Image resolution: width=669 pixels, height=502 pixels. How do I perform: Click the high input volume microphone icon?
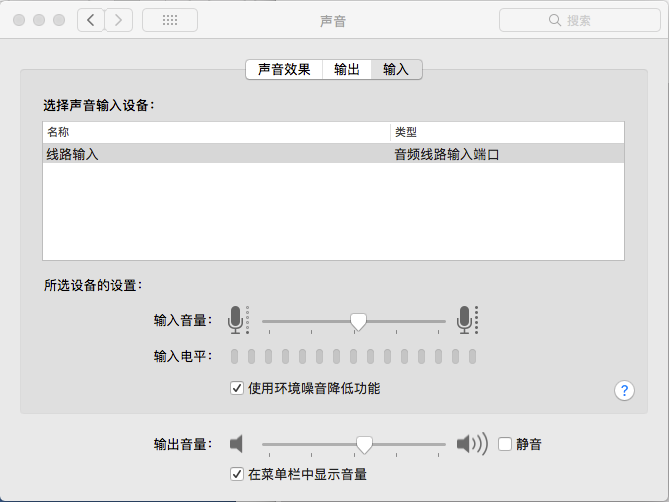point(467,320)
